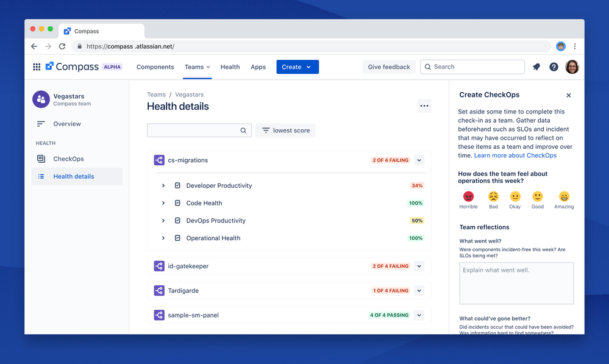Select the Good mood emoji
Image resolution: width=609 pixels, height=364 pixels.
click(x=538, y=196)
